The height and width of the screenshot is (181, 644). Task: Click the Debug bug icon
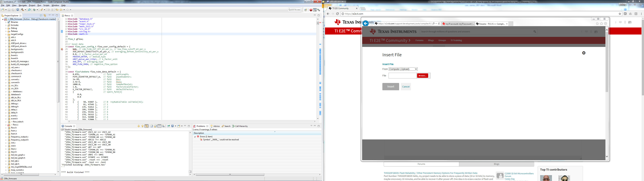tap(34, 10)
